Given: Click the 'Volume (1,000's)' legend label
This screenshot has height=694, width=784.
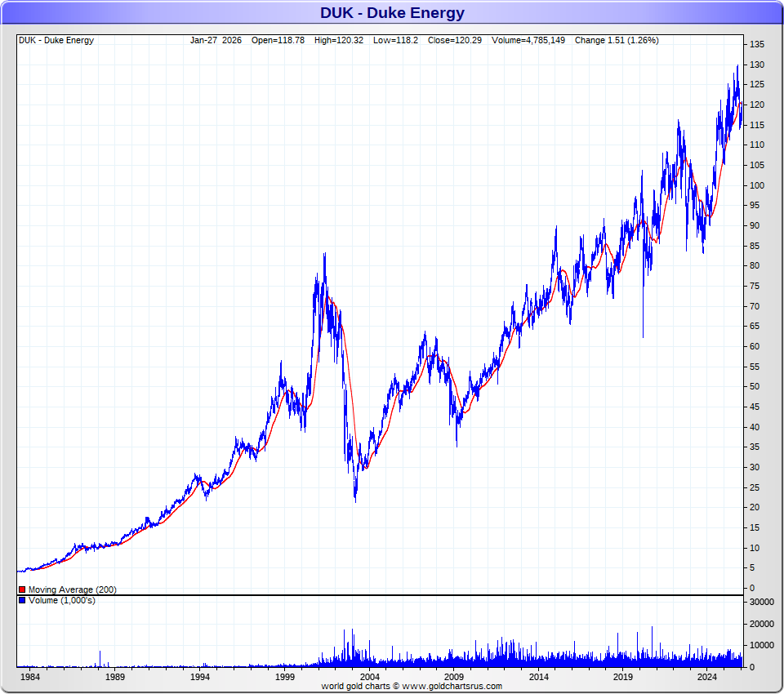Looking at the screenshot, I should point(62,601).
